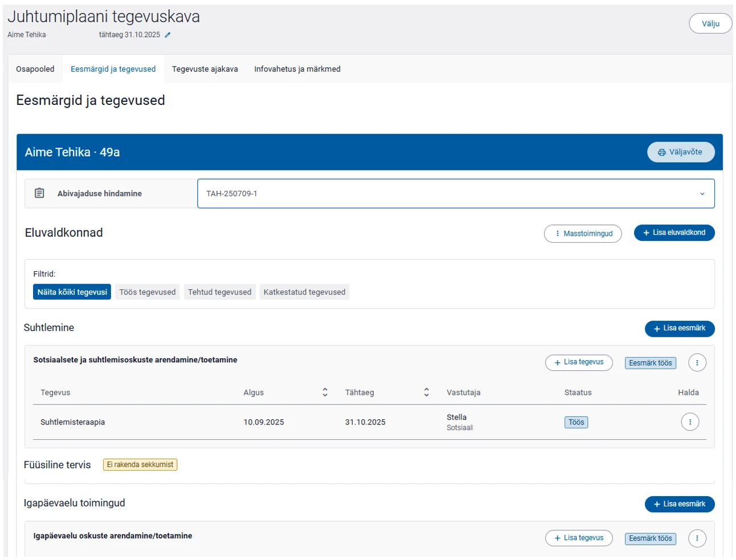This screenshot has width=736, height=560.
Task: Go to Infovahetus ja märkmed tab
Action: pos(297,69)
